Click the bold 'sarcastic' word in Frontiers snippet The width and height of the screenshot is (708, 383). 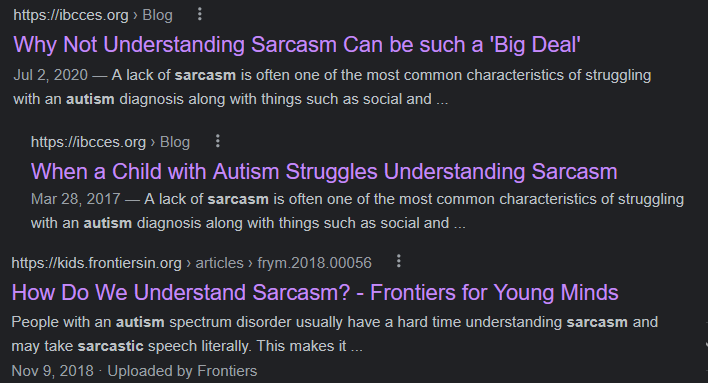click(111, 346)
